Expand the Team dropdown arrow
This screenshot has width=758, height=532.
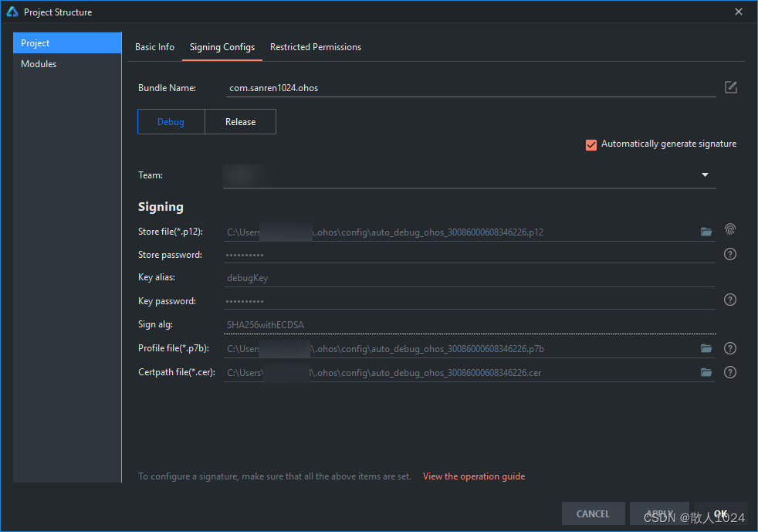(705, 175)
